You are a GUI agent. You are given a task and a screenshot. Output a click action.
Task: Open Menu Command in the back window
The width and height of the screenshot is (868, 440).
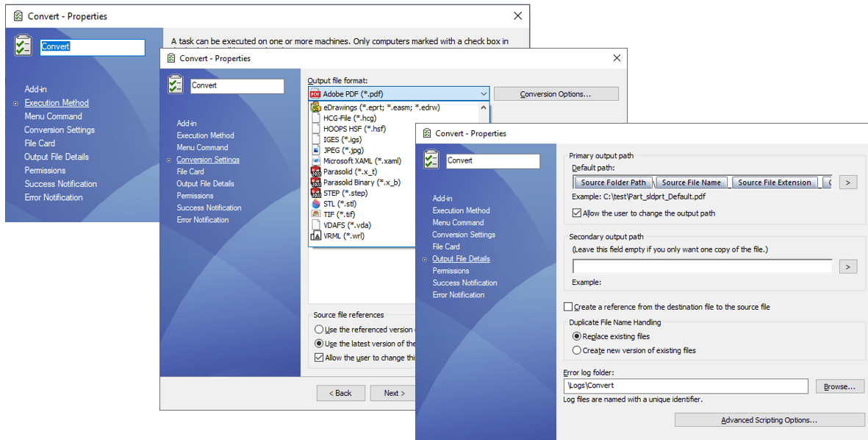tap(53, 116)
